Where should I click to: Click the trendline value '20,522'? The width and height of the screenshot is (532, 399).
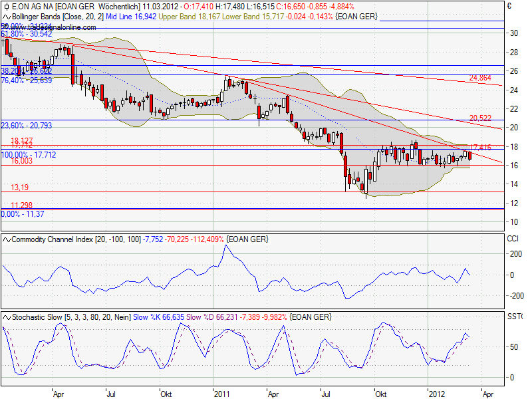click(480, 118)
